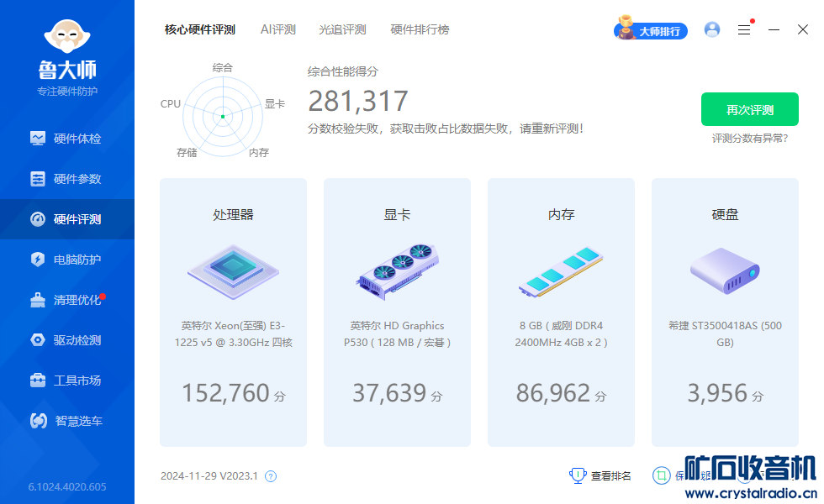Click the 电脑防护 shield icon
Viewport: 824px width, 504px height.
point(38,260)
